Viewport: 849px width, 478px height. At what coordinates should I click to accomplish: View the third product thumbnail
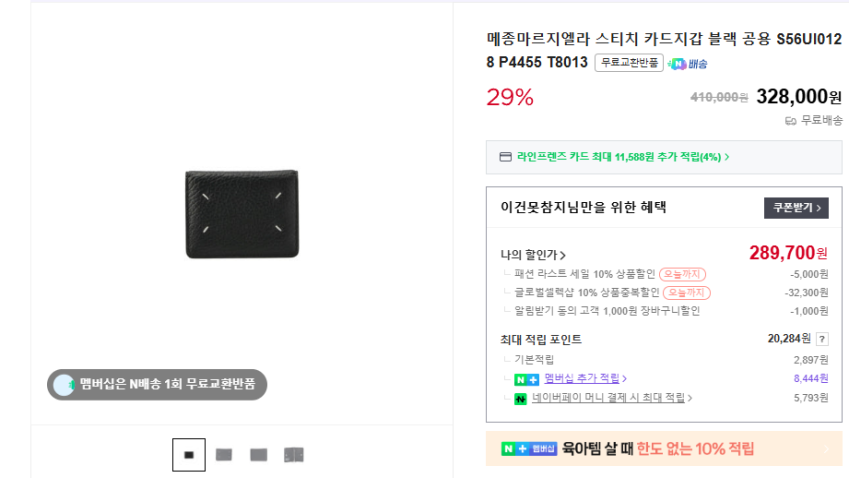tap(258, 455)
